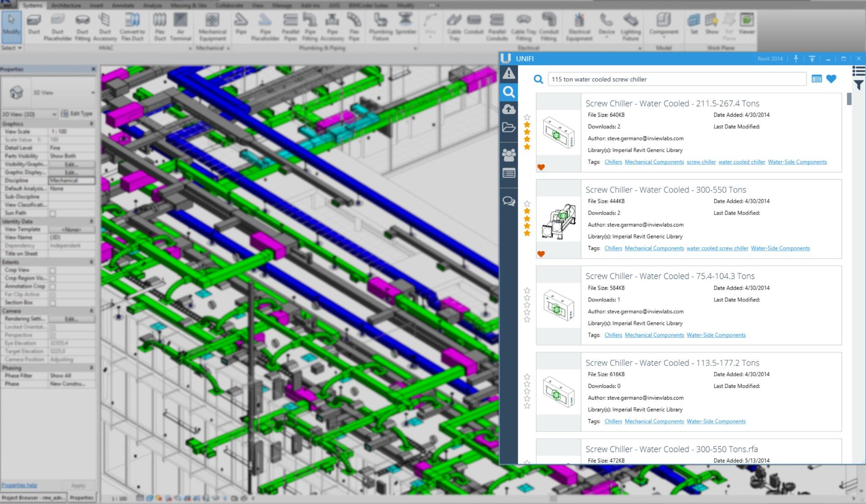Open 3D View: {3D} instance dropdown

29,114
